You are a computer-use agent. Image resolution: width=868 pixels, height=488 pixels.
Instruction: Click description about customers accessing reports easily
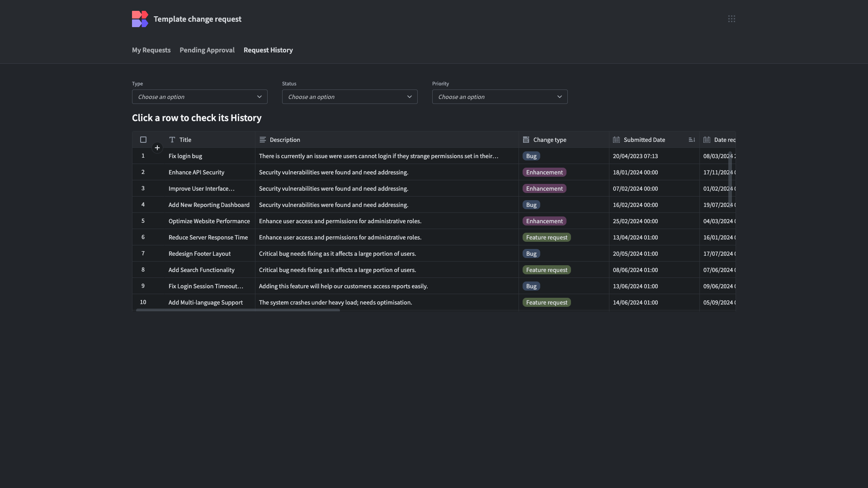tap(387, 286)
